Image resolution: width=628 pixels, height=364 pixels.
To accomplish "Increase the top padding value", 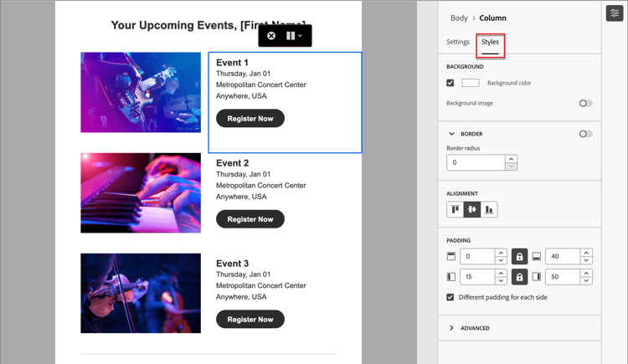I will coord(501,253).
